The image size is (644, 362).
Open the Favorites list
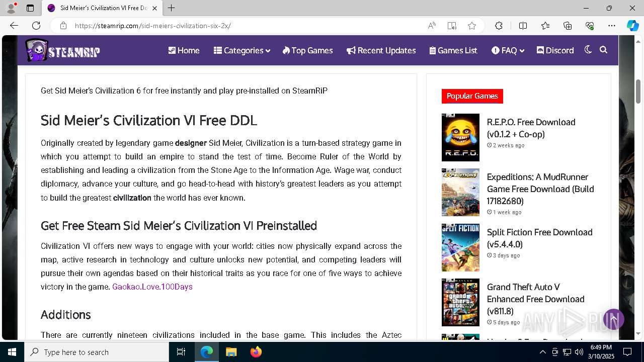click(x=545, y=26)
